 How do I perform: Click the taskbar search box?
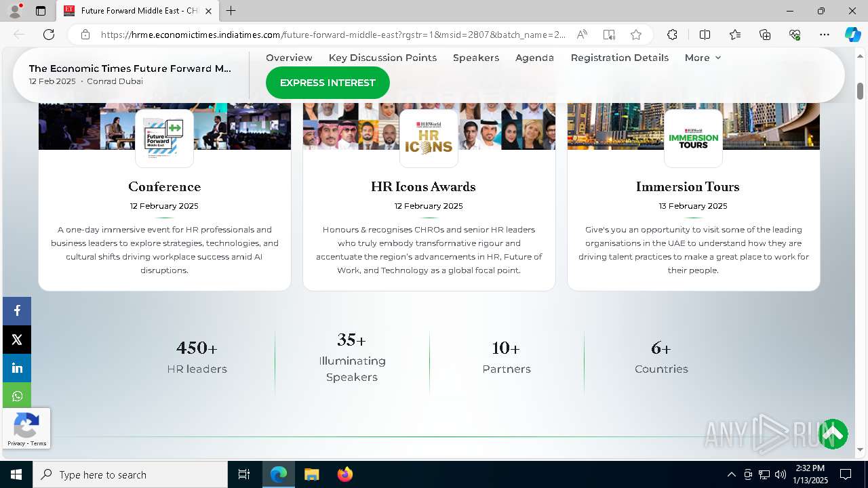point(130,474)
